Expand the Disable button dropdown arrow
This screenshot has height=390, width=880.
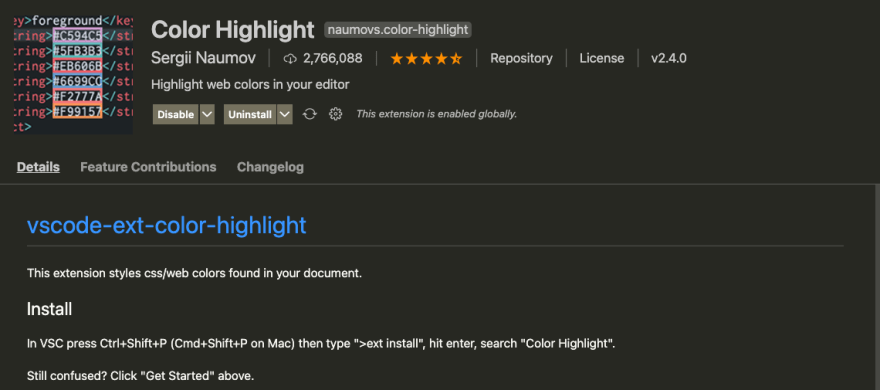tap(207, 114)
